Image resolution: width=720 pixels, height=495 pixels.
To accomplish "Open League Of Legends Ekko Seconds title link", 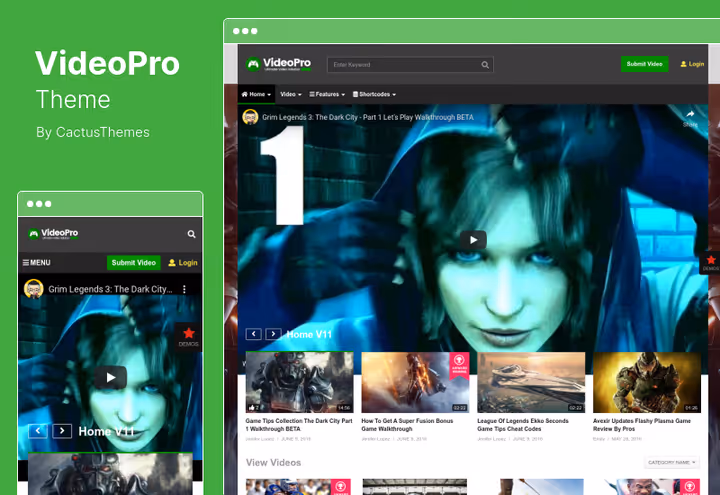I will click(523, 425).
